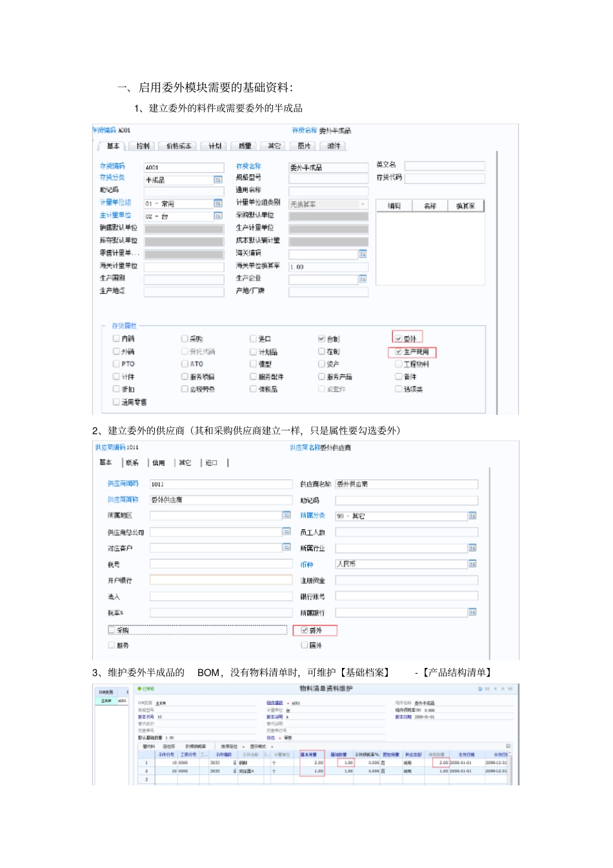Click BOM row 1 基本用量 cell 2.00

313,763
